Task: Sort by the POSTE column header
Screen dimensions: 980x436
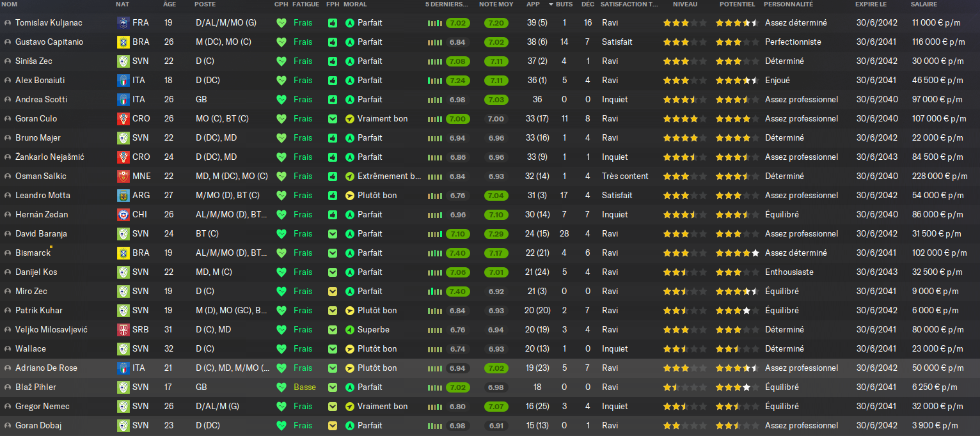Action: click(205, 4)
